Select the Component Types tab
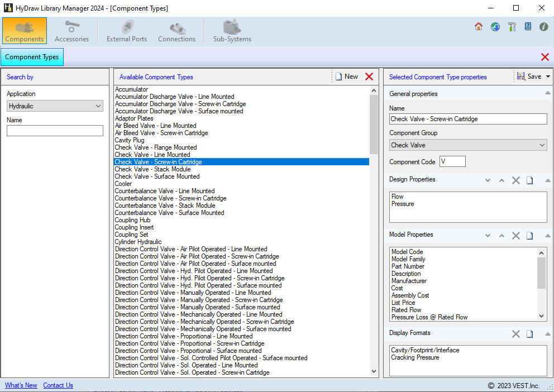Image resolution: width=554 pixels, height=392 pixels. (x=32, y=57)
